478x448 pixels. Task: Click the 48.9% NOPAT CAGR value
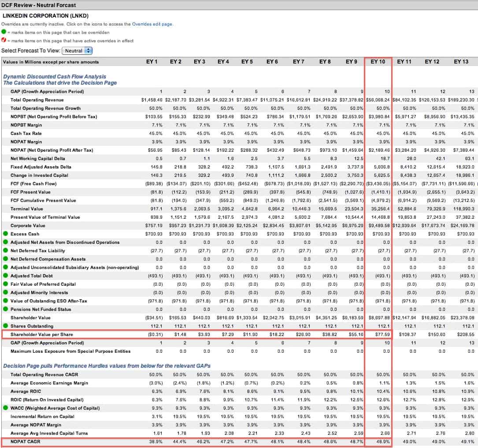tap(383, 441)
